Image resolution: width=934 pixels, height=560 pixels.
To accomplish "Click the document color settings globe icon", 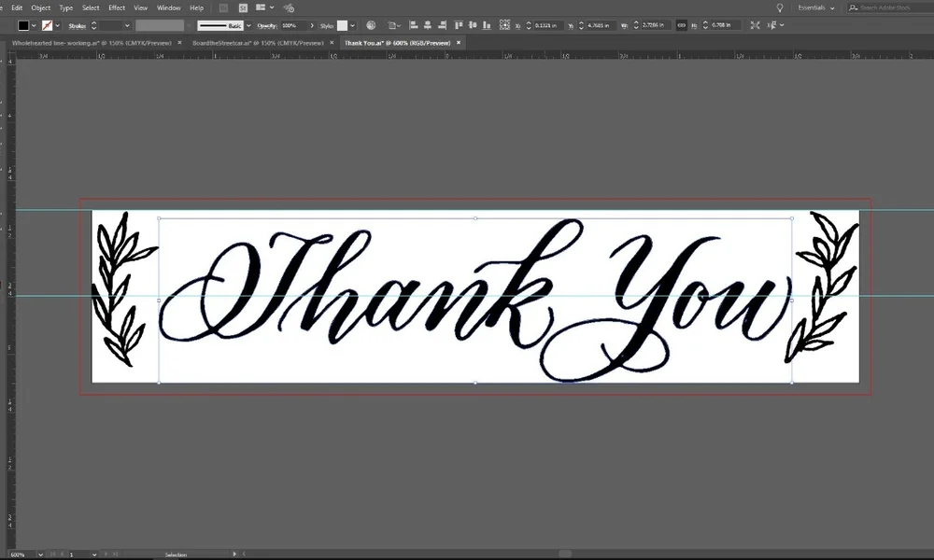I will pos(371,25).
